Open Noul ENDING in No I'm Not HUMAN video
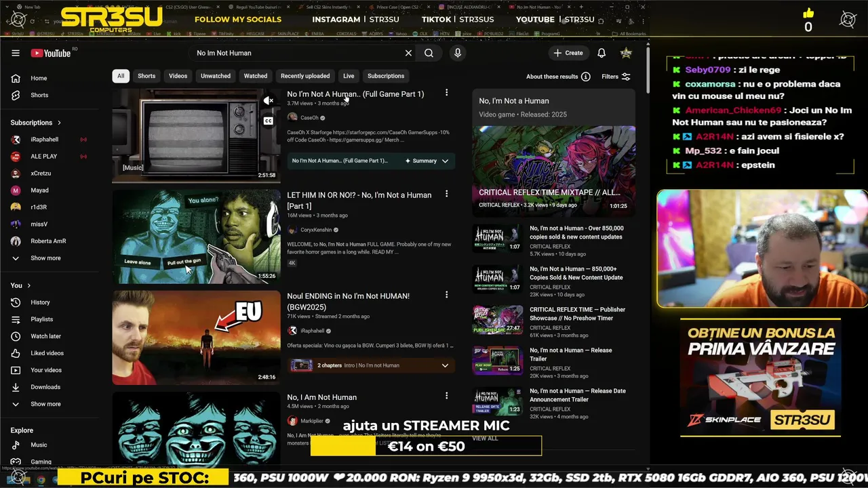Screen dimensions: 868x488 coord(348,302)
